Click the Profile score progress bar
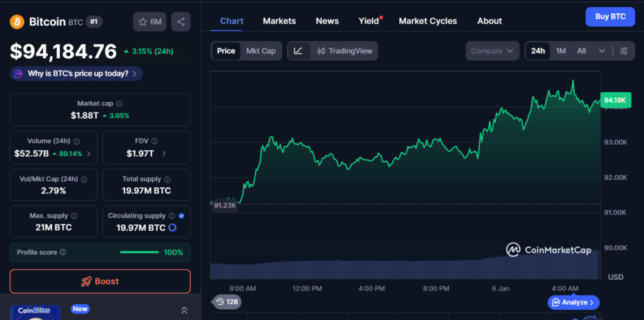Viewport: 644px width, 320px height. coord(139,253)
